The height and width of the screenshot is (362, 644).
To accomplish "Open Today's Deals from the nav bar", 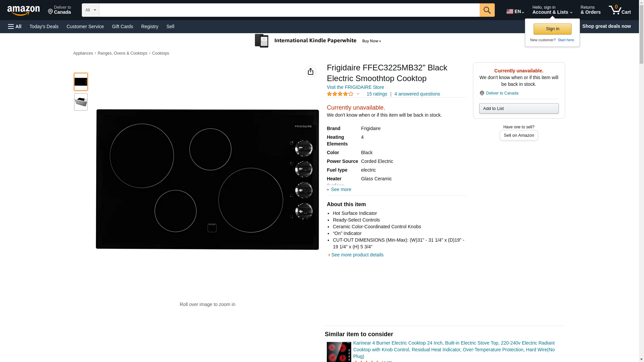I will (x=44, y=26).
